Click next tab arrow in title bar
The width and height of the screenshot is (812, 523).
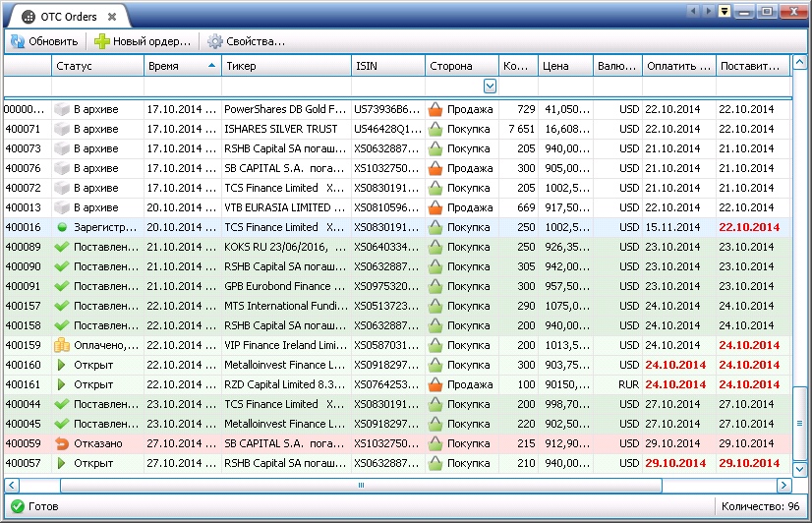(x=709, y=11)
